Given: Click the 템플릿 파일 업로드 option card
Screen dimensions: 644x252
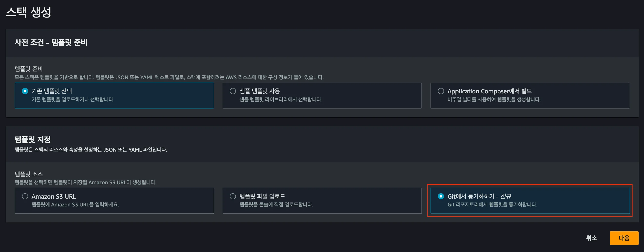Looking at the screenshot, I should click(x=322, y=201).
